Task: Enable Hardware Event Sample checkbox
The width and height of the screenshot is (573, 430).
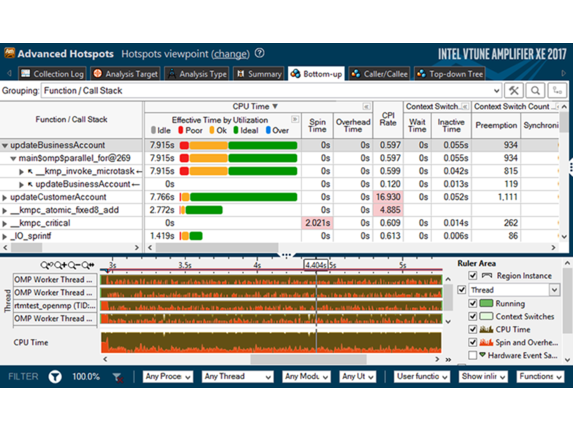Action: click(x=473, y=355)
